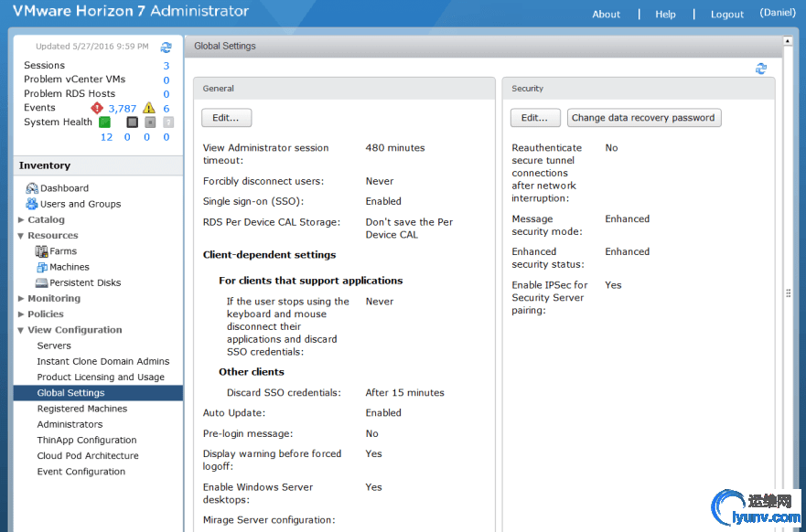Click the Farms icon
Viewport: 806px width, 532px height.
41,251
